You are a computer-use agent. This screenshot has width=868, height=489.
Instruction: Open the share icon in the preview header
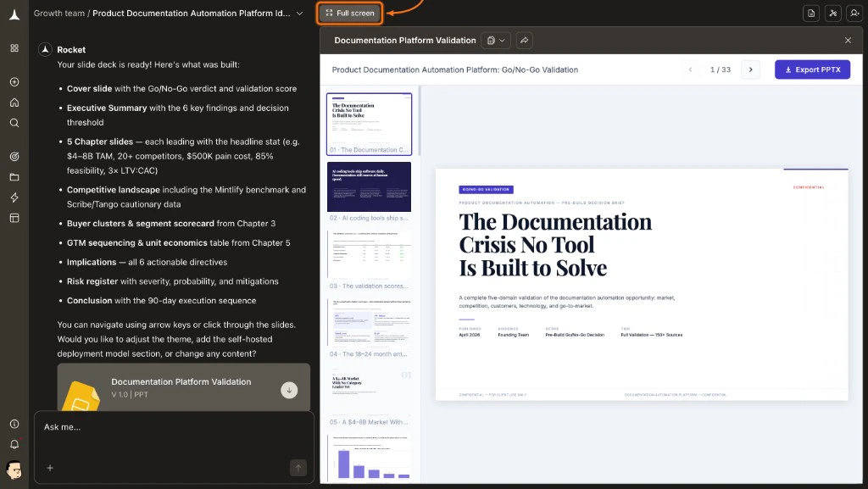coord(525,40)
